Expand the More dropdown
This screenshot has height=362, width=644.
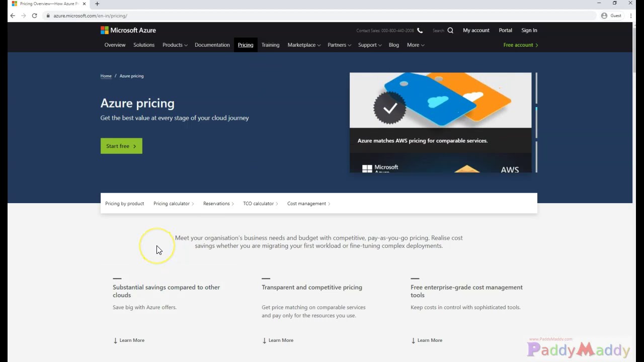[x=416, y=45]
